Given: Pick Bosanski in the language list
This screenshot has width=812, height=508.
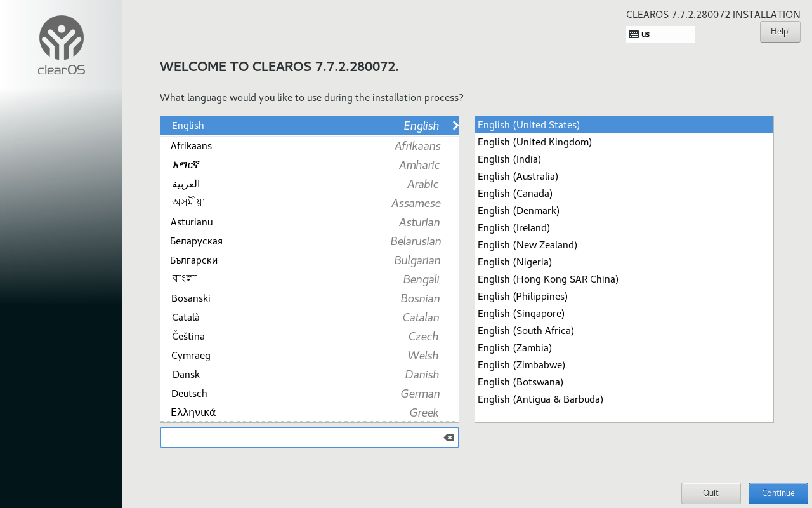Looking at the screenshot, I should (x=310, y=298).
